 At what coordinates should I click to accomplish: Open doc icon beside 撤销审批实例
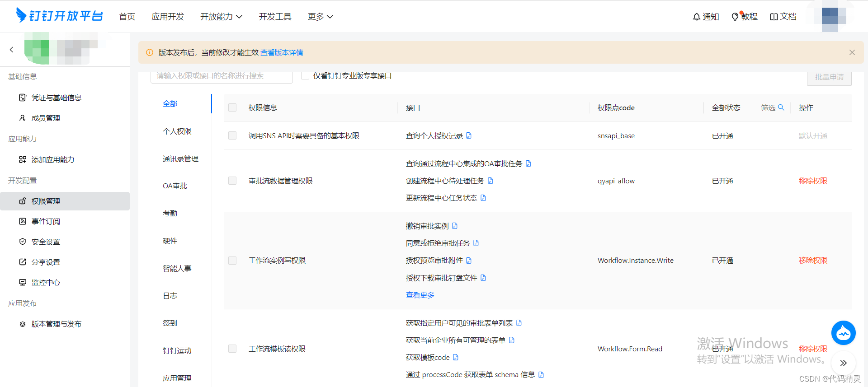[455, 226]
